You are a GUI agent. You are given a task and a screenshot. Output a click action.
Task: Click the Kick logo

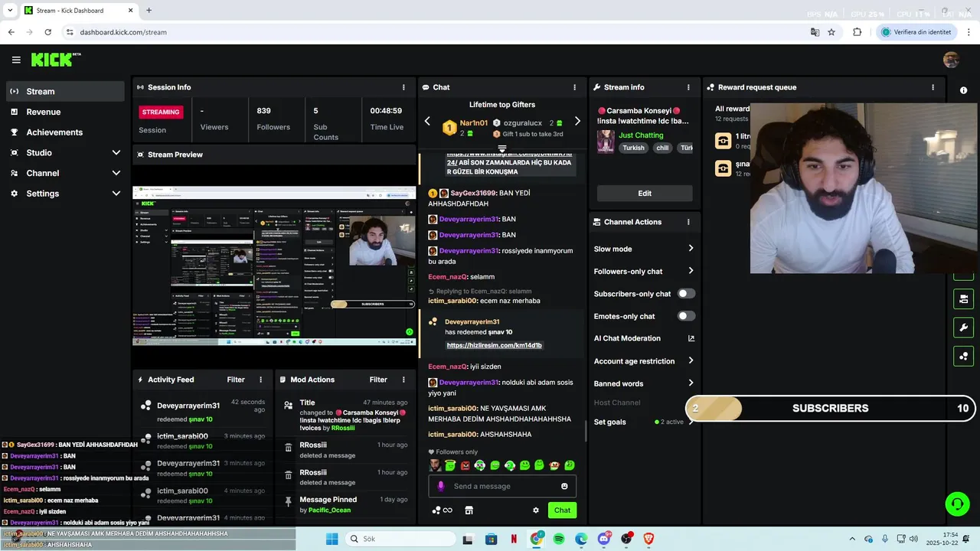55,60
